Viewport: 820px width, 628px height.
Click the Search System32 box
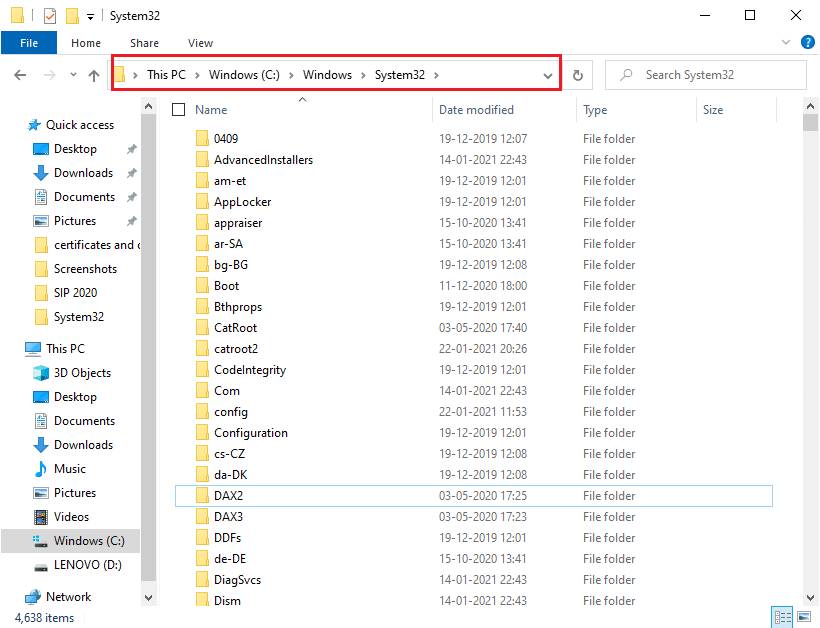[705, 75]
